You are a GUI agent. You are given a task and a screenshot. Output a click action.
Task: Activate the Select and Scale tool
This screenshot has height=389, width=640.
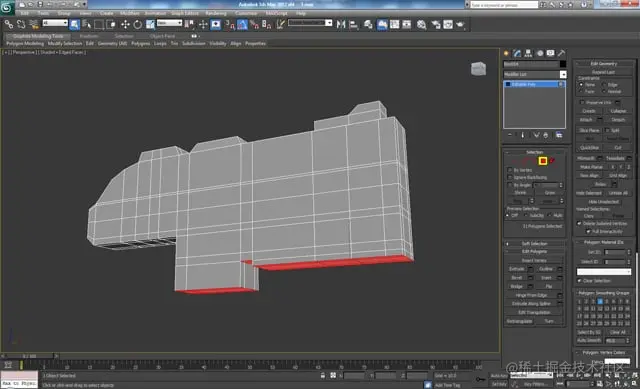point(150,25)
